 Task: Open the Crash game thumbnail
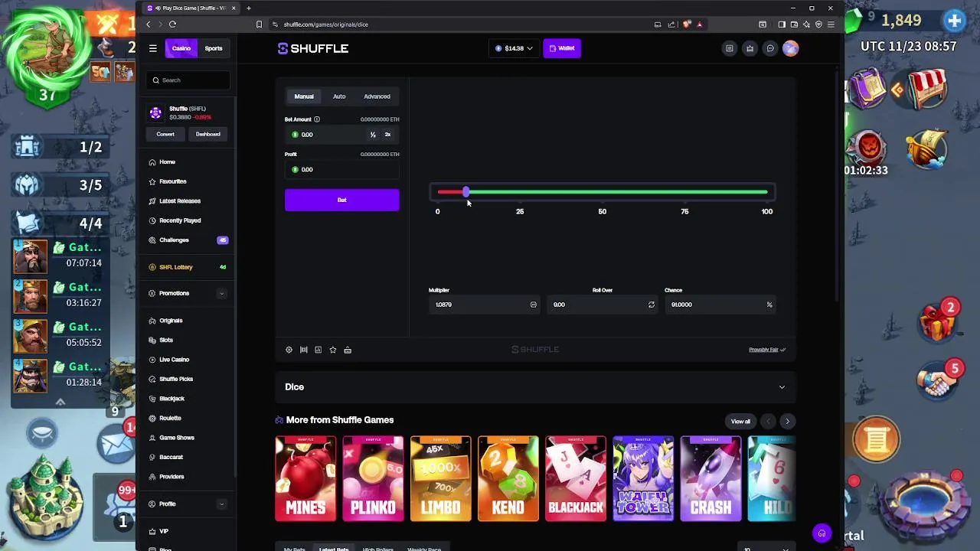[710, 478]
